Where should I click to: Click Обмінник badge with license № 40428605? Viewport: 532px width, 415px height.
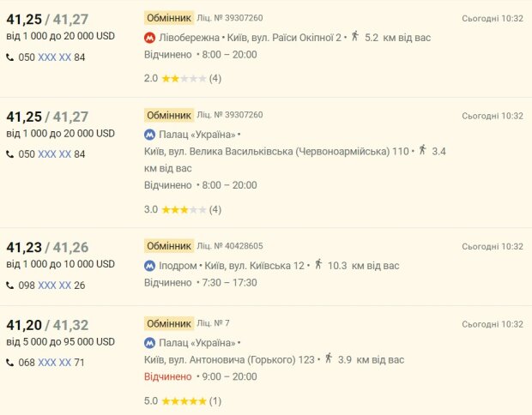click(168, 246)
